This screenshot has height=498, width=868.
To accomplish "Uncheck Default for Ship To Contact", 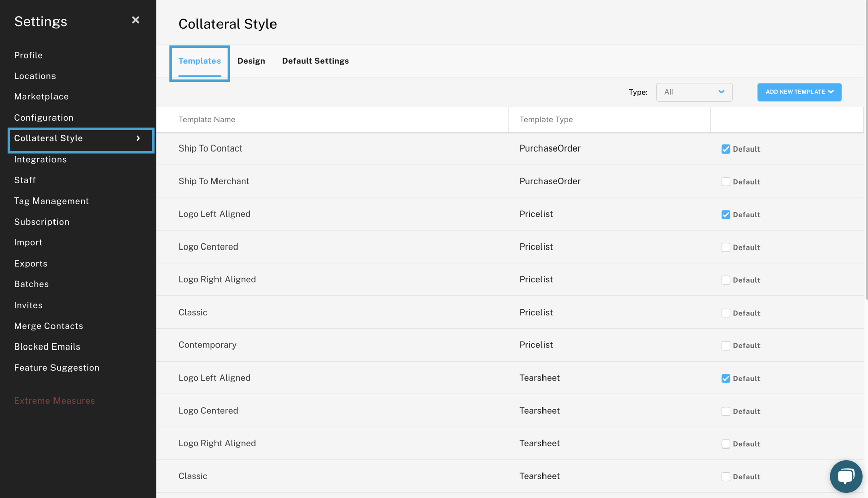I will [x=726, y=148].
